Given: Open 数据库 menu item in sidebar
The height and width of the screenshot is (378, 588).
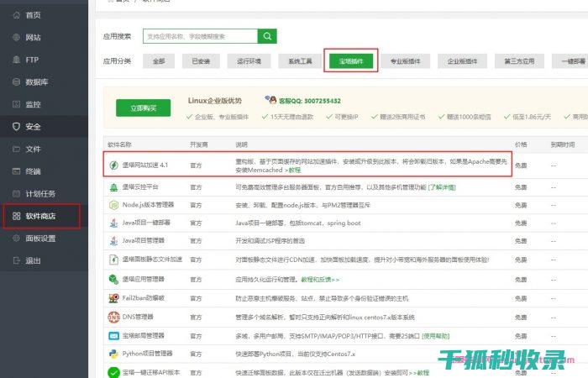Looking at the screenshot, I should point(37,81).
